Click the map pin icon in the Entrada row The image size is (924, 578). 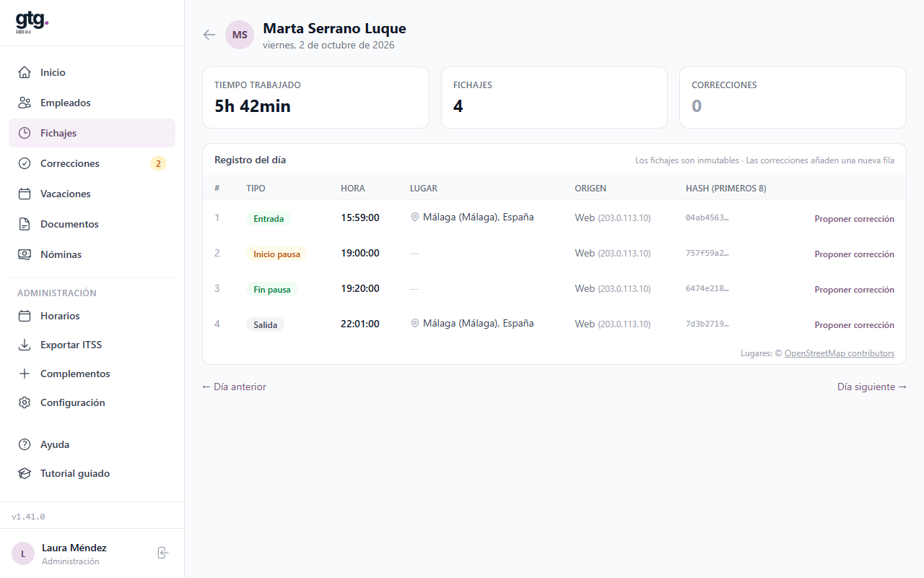coord(415,217)
